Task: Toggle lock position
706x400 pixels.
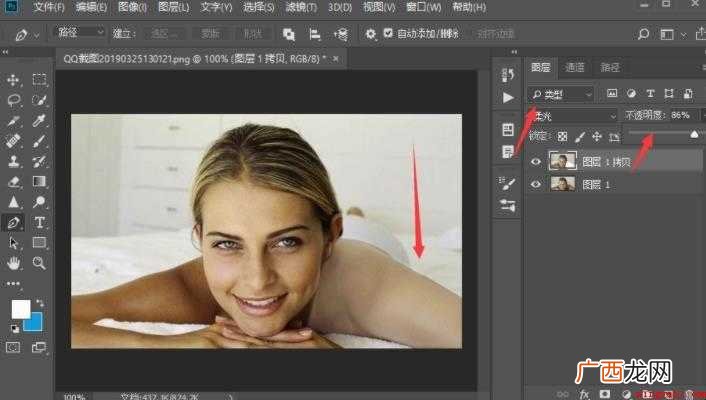Action: click(x=597, y=136)
